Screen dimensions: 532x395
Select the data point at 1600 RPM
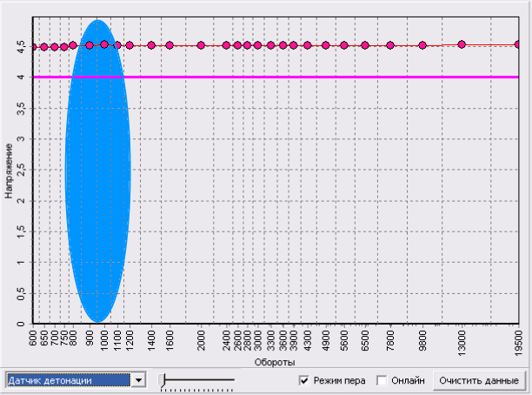(x=170, y=45)
